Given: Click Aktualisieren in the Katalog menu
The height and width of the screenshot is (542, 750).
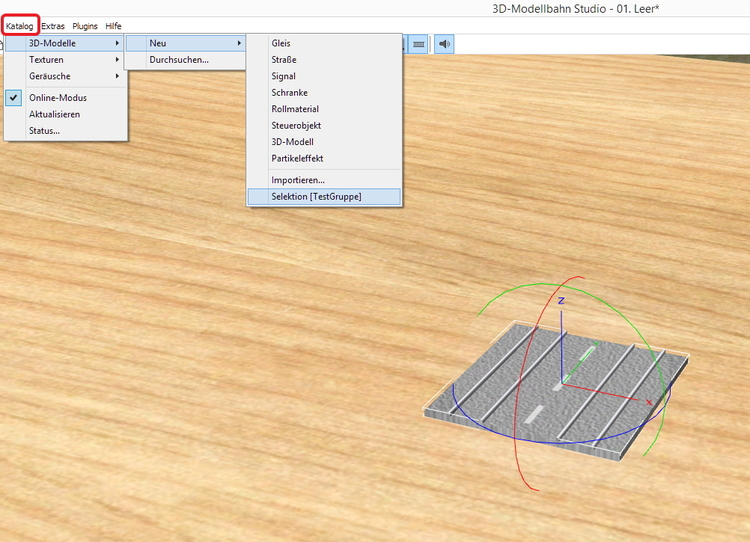Looking at the screenshot, I should coord(54,114).
